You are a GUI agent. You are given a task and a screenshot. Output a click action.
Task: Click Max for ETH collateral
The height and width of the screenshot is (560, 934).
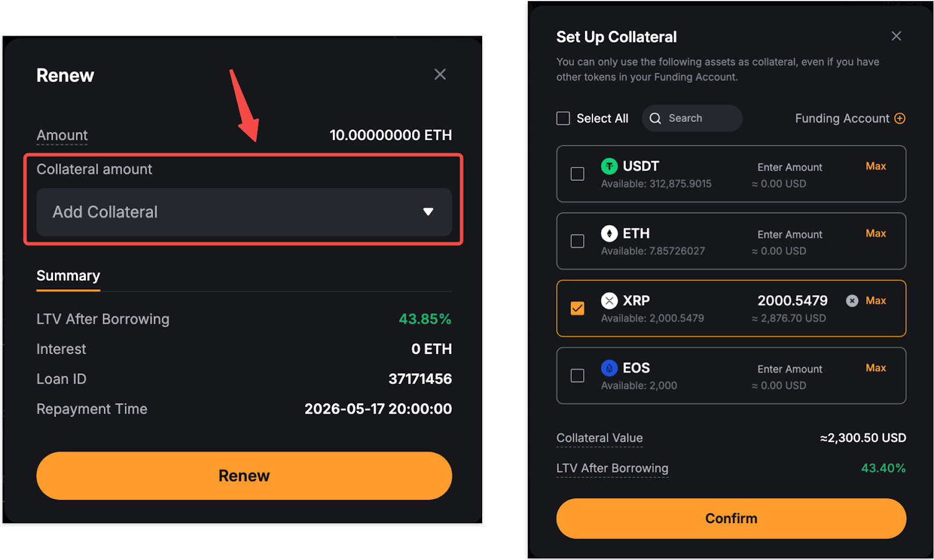point(876,233)
